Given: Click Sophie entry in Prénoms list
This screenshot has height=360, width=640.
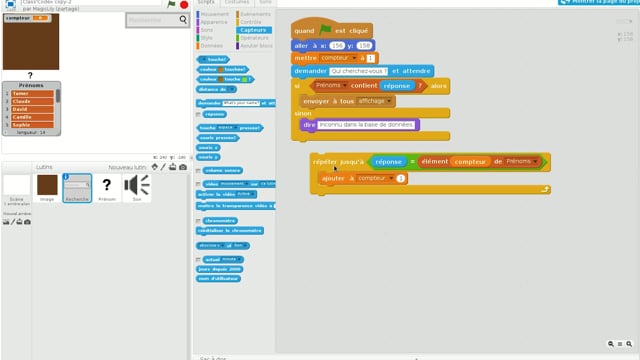Looking at the screenshot, I should (32, 125).
